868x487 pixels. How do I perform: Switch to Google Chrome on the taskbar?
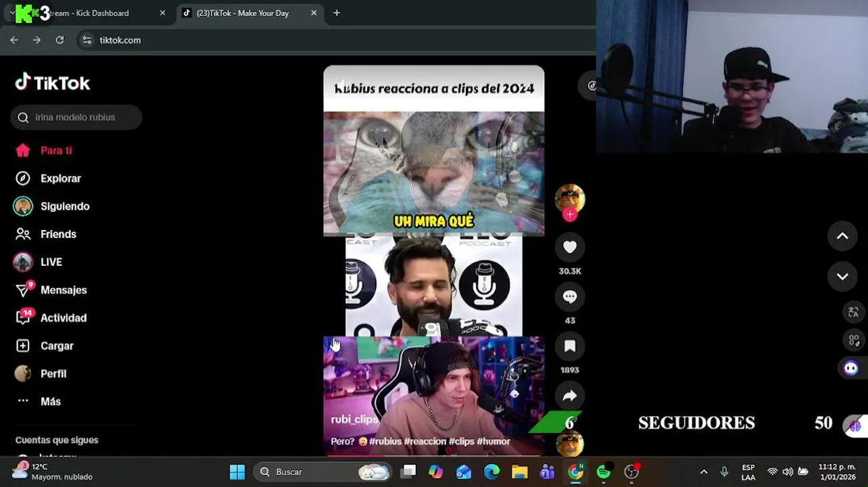575,471
